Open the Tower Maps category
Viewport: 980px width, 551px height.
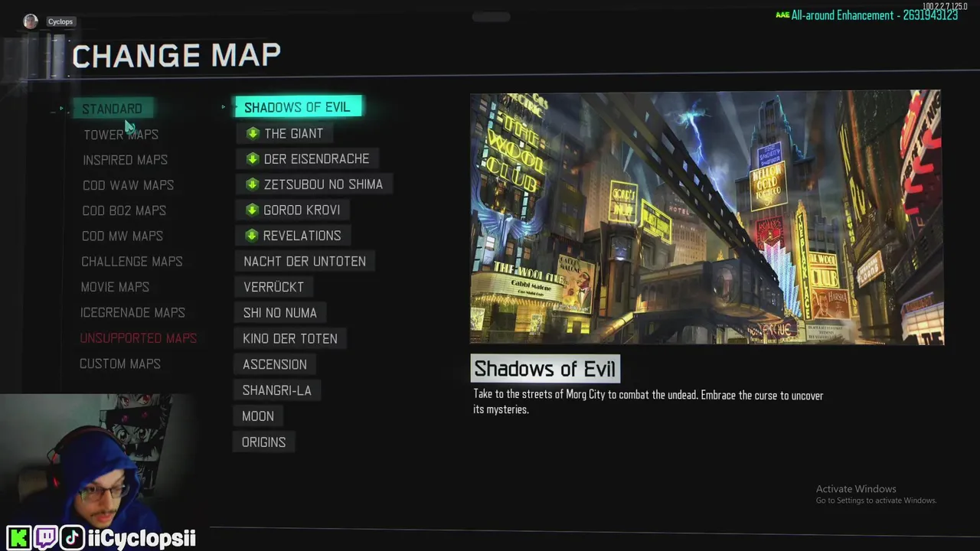[x=121, y=135]
